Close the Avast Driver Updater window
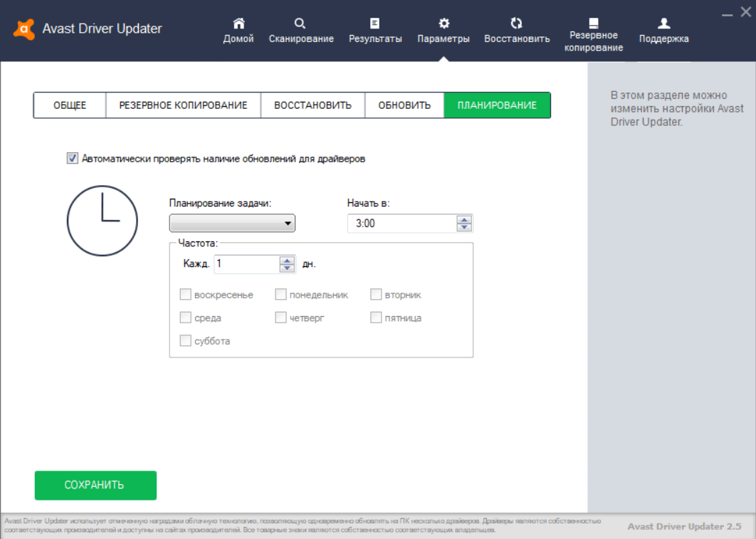 (x=745, y=12)
